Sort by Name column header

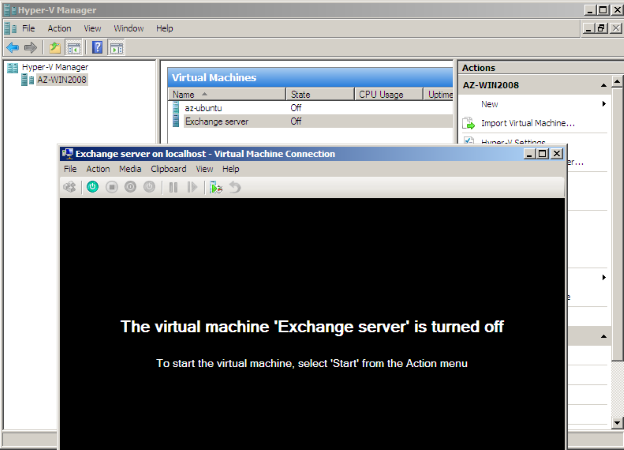tap(227, 94)
